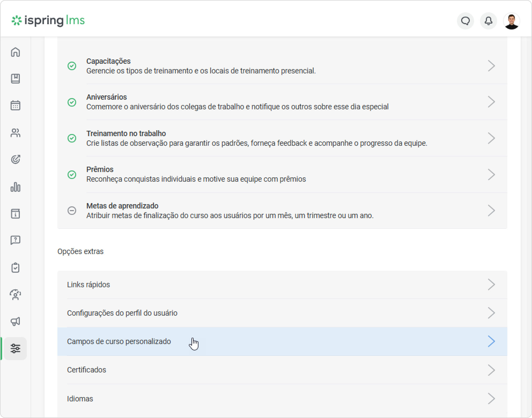
Task: Open Configurações do perfil do usuário
Action: pyautogui.click(x=282, y=313)
